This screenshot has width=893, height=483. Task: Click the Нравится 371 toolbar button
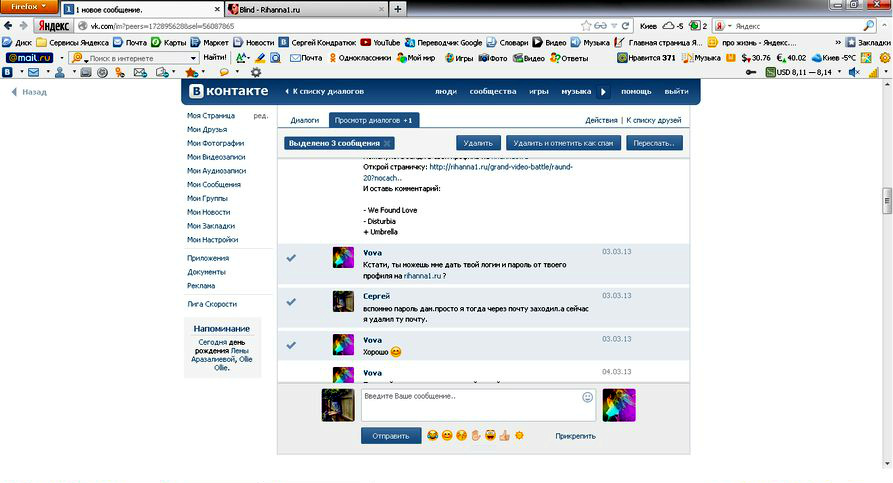point(646,58)
